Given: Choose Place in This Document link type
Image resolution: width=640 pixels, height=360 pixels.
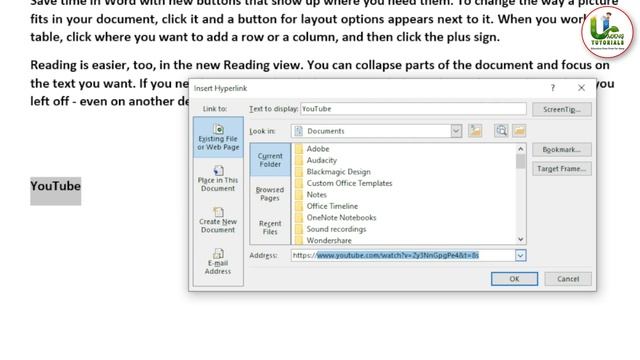Looking at the screenshot, I should (218, 179).
